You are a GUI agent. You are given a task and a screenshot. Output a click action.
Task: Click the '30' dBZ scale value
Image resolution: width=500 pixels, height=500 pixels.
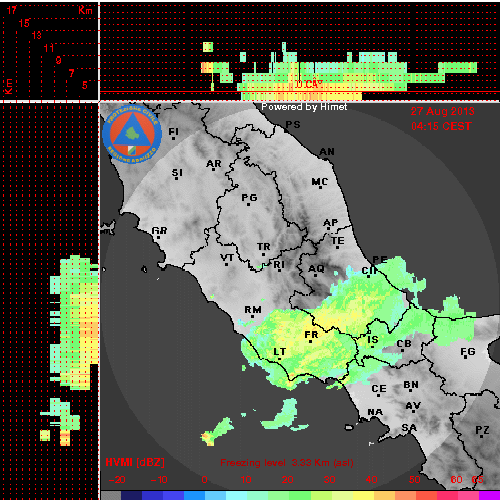329,480
